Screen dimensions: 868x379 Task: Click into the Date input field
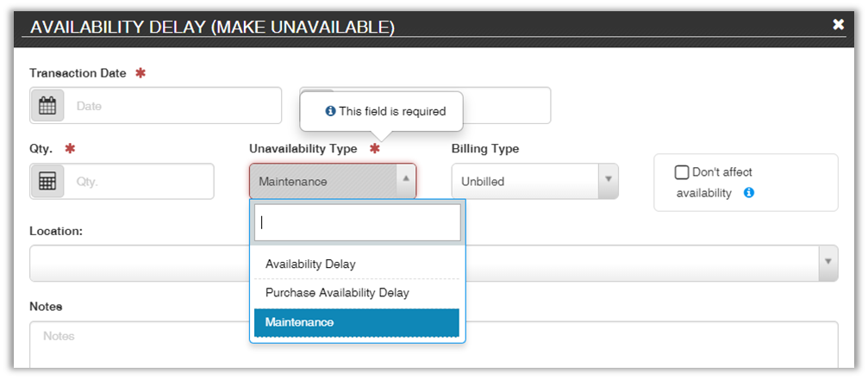pyautogui.click(x=172, y=106)
